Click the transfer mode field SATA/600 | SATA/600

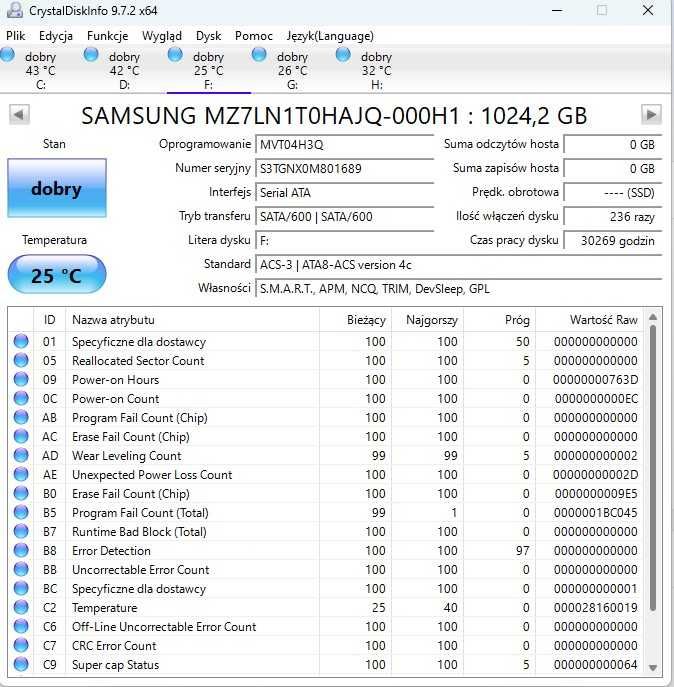(344, 216)
